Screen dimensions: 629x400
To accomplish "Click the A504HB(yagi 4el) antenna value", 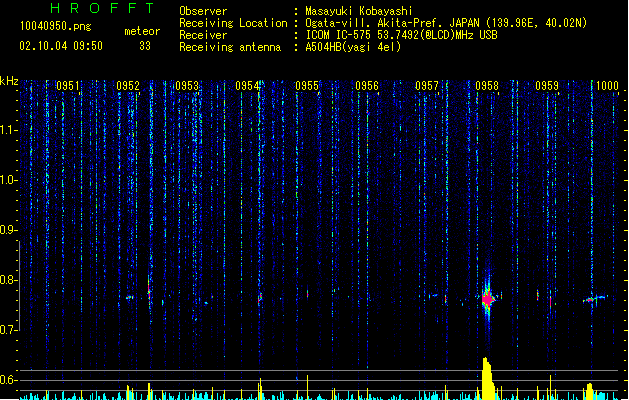I will click(353, 47).
